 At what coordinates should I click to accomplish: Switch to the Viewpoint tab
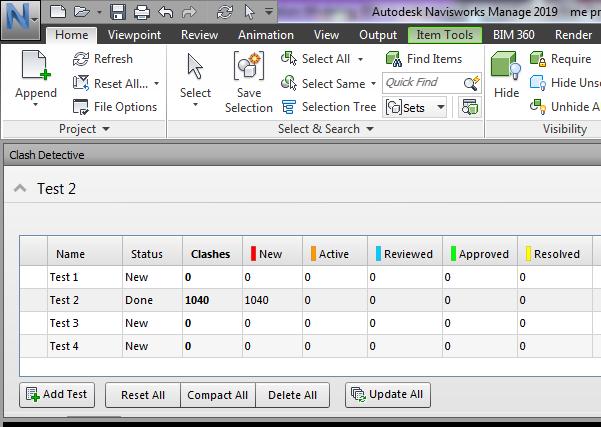click(135, 35)
